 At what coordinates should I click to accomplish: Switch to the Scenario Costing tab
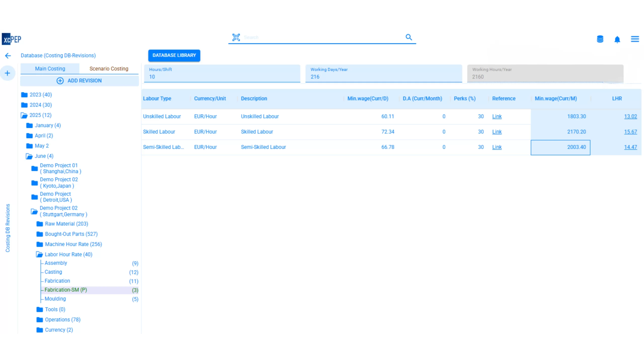tap(109, 69)
